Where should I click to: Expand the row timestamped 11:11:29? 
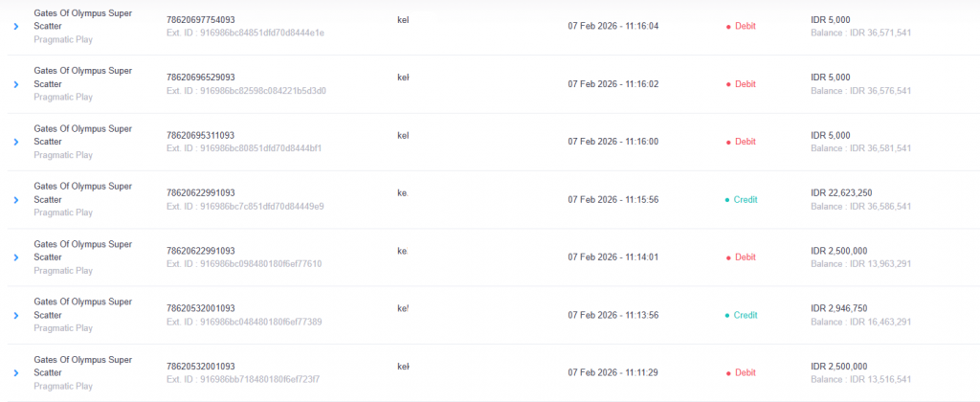pyautogui.click(x=16, y=372)
